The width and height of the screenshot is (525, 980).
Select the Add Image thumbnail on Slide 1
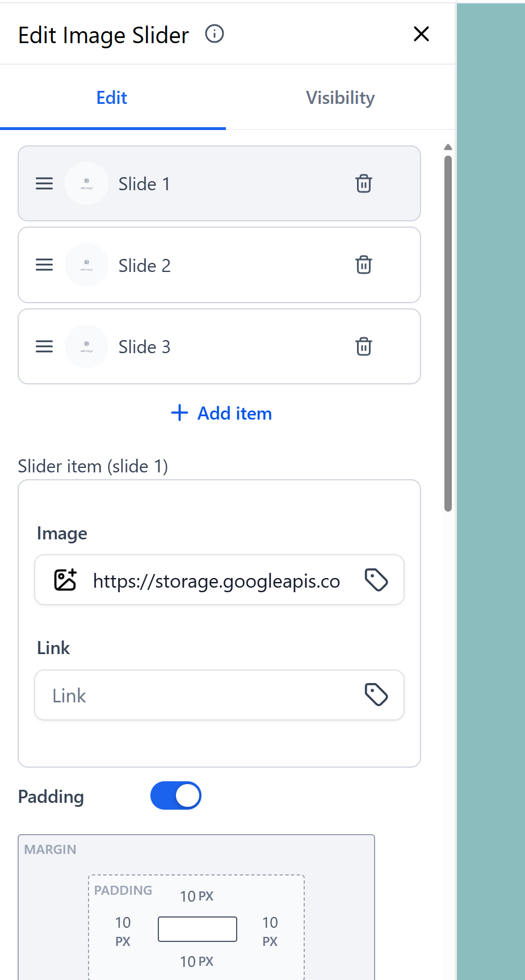(x=86, y=183)
